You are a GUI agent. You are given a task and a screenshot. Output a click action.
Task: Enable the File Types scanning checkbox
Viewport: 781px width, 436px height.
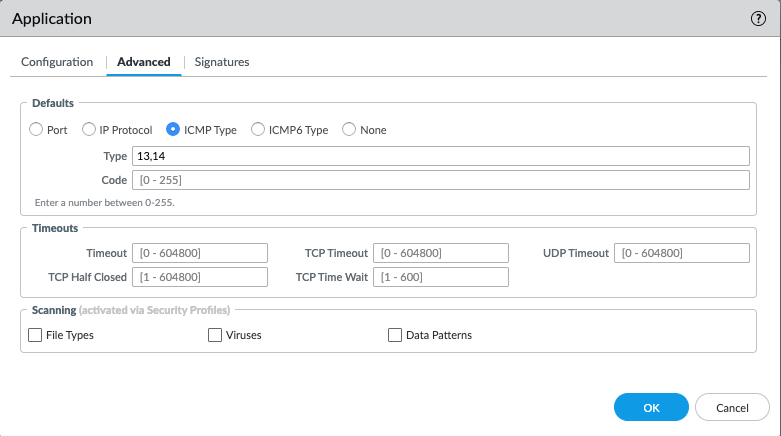tap(37, 336)
